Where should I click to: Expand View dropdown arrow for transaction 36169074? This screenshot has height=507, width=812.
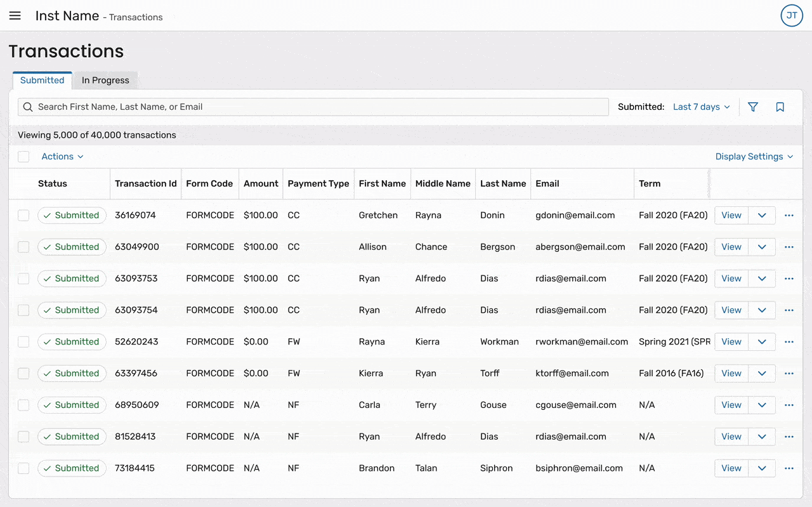pos(762,215)
